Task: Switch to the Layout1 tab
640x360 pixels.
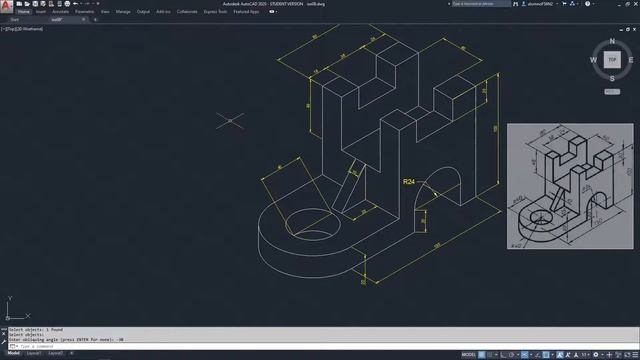Action: 34,353
